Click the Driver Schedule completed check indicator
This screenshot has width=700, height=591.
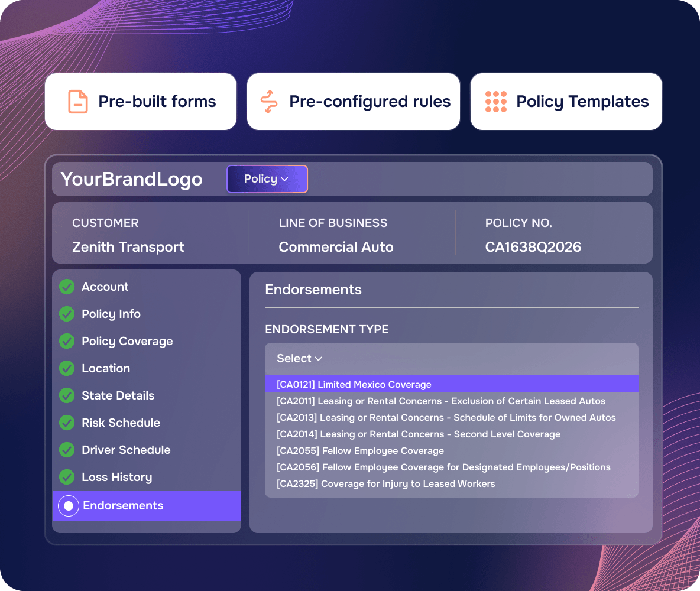pyautogui.click(x=67, y=450)
